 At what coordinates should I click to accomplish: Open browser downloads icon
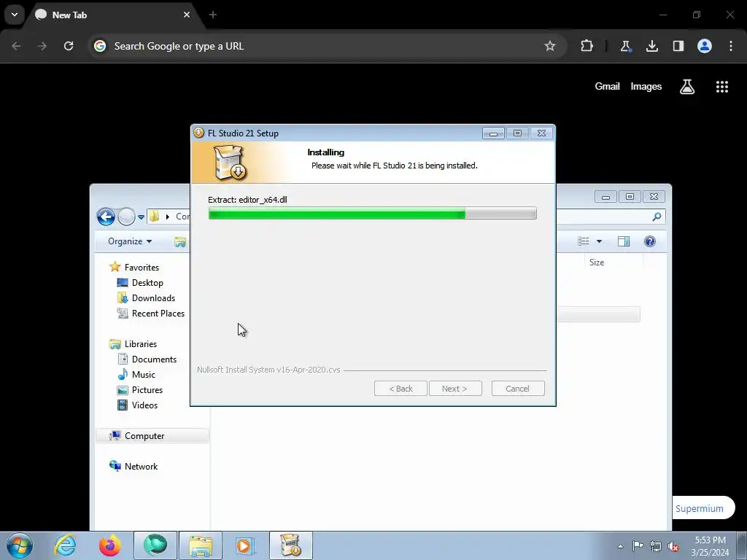tap(652, 46)
